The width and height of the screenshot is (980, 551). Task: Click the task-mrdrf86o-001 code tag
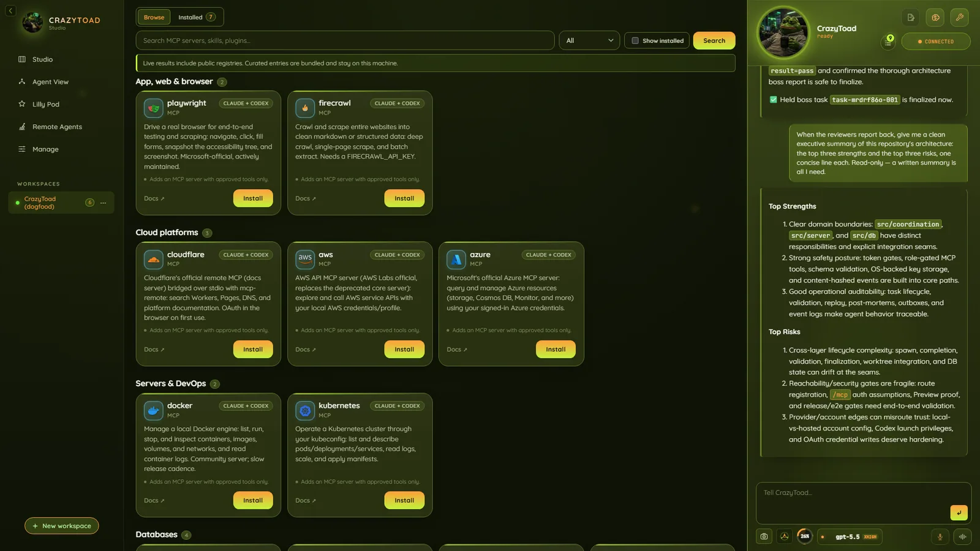pos(865,100)
